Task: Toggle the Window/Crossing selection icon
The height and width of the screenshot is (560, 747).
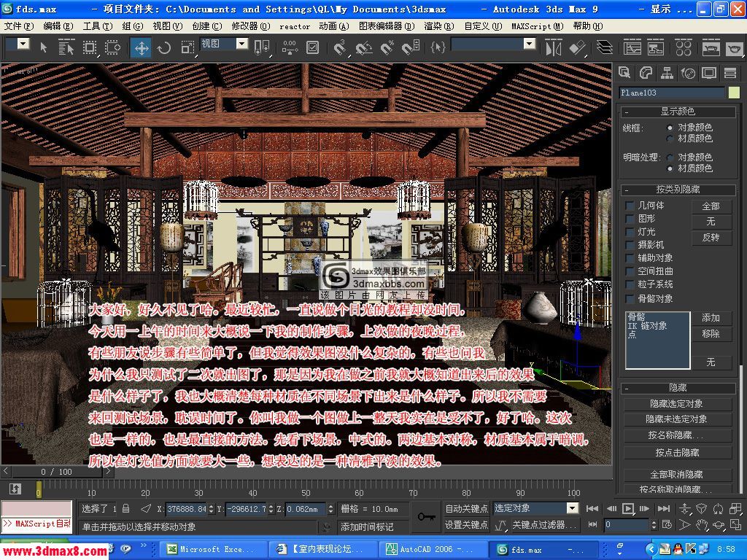Action: [x=113, y=47]
